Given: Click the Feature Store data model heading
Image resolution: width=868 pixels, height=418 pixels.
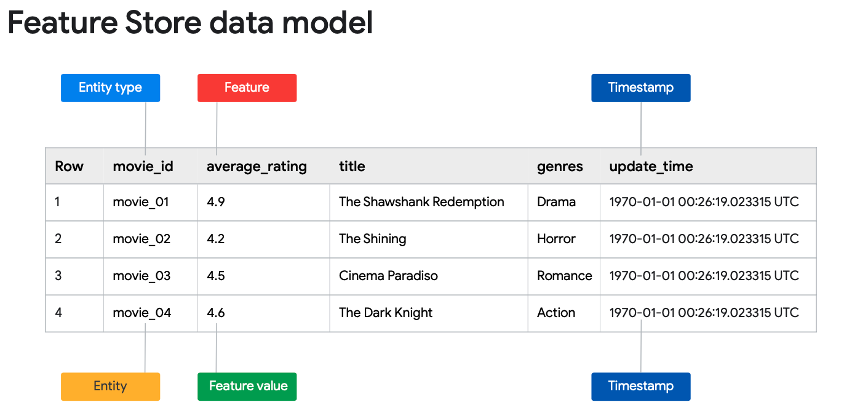Looking at the screenshot, I should (190, 23).
